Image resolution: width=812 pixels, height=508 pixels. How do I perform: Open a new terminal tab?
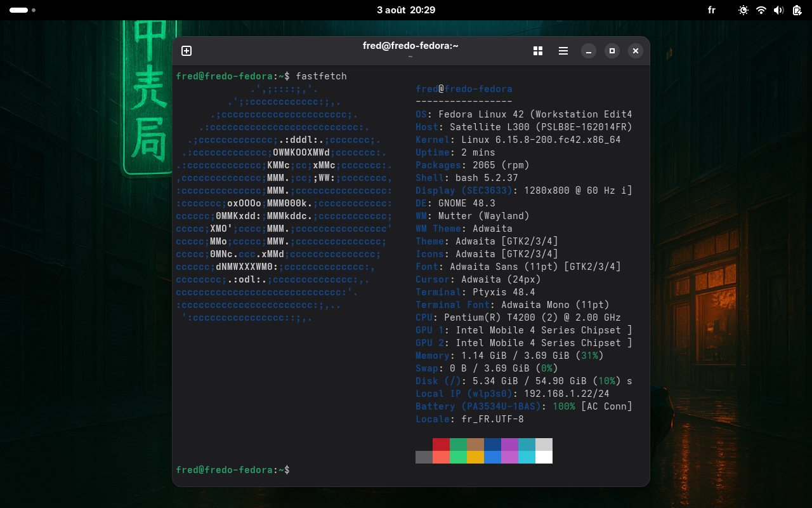tap(187, 51)
